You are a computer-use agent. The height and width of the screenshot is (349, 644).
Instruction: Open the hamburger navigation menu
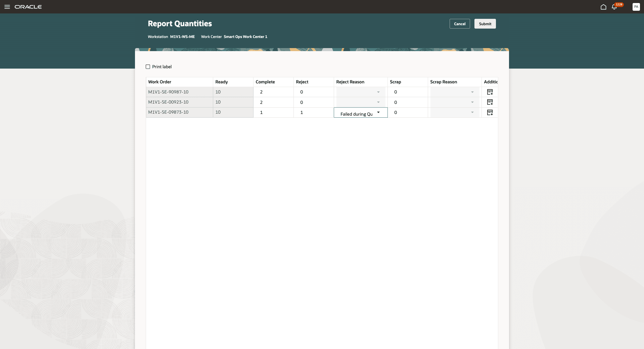point(7,7)
